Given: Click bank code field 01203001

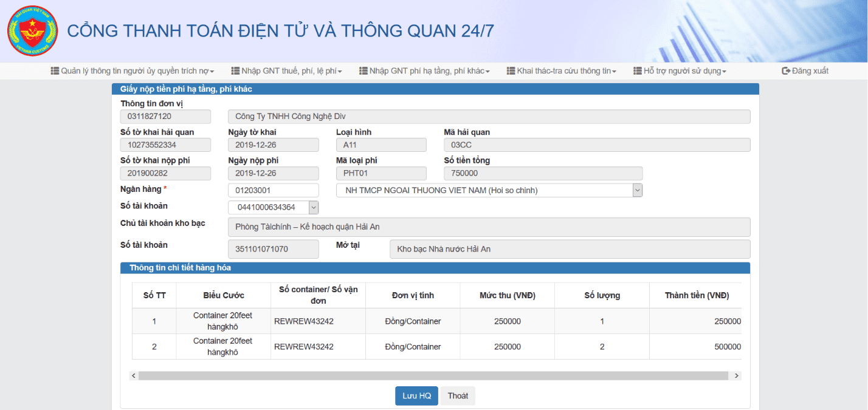Looking at the screenshot, I should 274,190.
